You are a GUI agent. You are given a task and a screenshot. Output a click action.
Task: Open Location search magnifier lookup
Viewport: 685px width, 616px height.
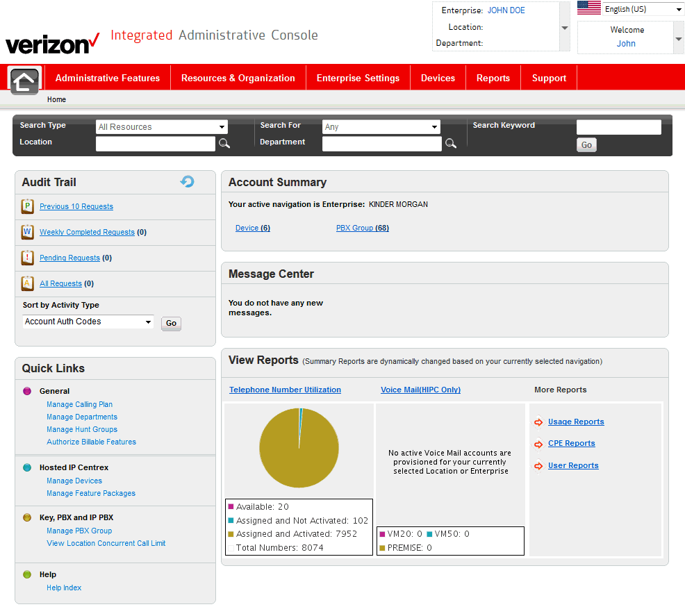coord(224,144)
